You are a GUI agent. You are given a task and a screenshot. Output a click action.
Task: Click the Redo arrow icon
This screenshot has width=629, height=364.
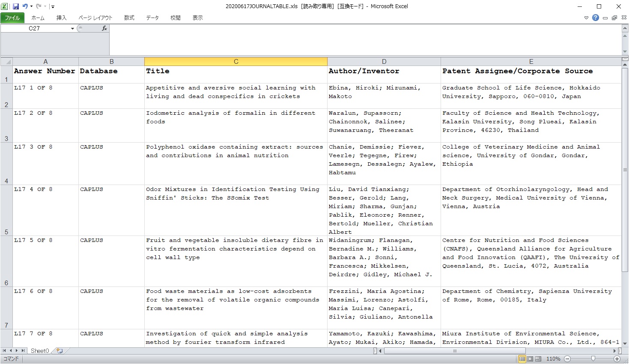click(39, 6)
